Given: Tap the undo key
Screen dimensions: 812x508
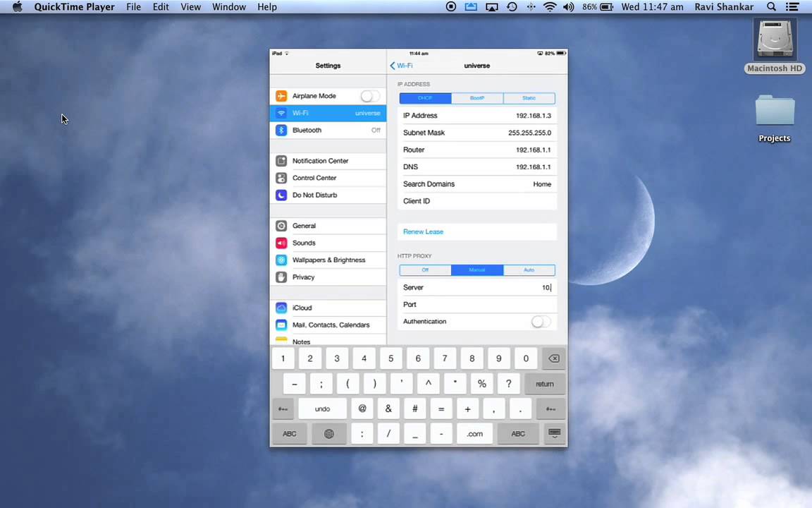Looking at the screenshot, I should [x=322, y=409].
